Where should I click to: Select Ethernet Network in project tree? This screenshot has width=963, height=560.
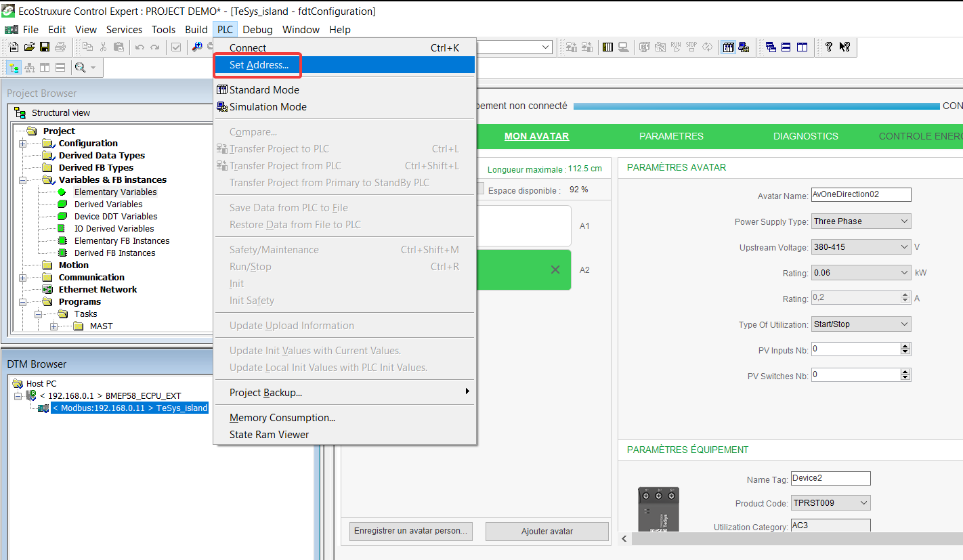(x=98, y=290)
